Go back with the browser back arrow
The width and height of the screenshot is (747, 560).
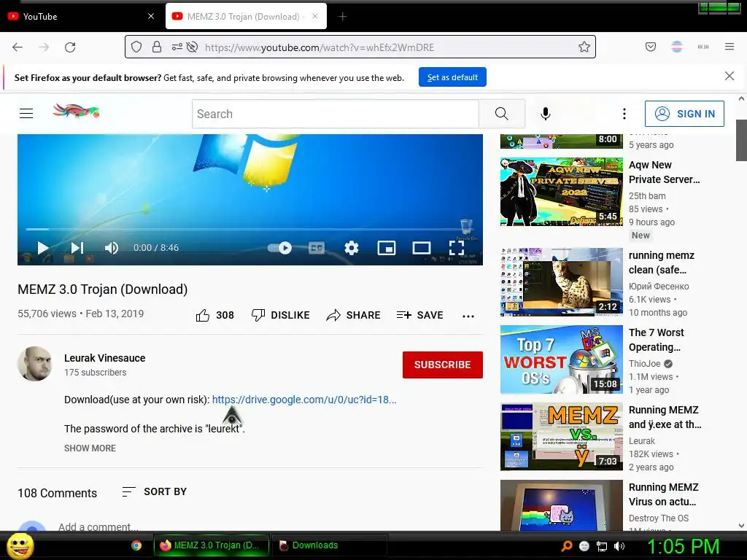pyautogui.click(x=18, y=47)
